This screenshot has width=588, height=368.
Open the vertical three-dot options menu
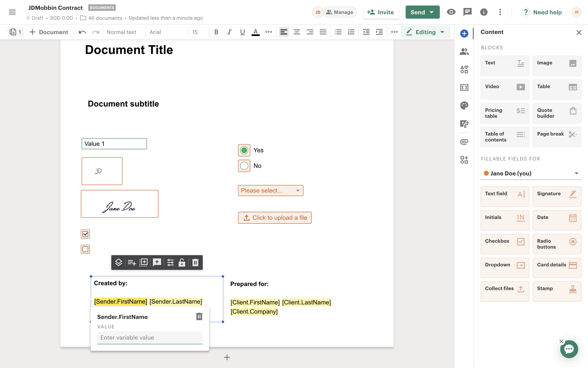[x=500, y=12]
